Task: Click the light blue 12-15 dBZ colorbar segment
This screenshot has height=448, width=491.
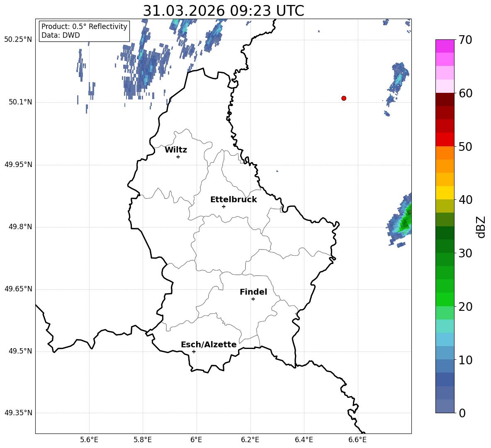Action: coord(445,339)
